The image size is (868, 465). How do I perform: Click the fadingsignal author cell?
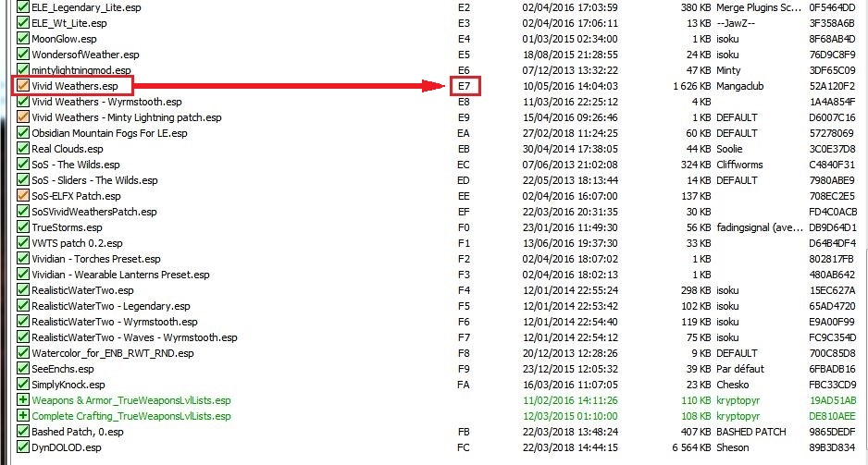759,227
